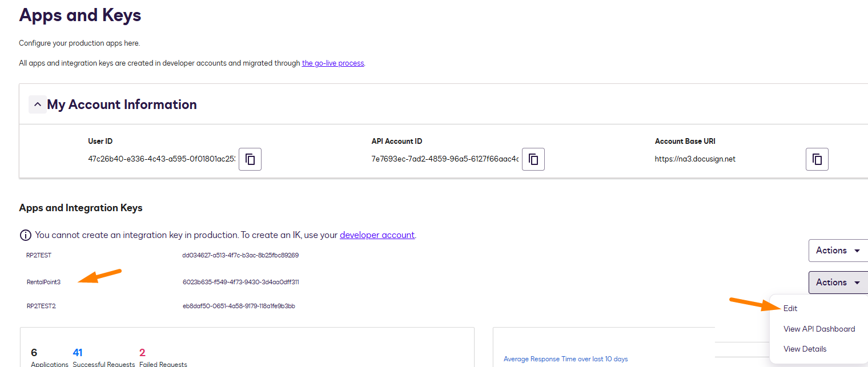Copy the User ID value
This screenshot has height=367, width=868.
pyautogui.click(x=250, y=159)
